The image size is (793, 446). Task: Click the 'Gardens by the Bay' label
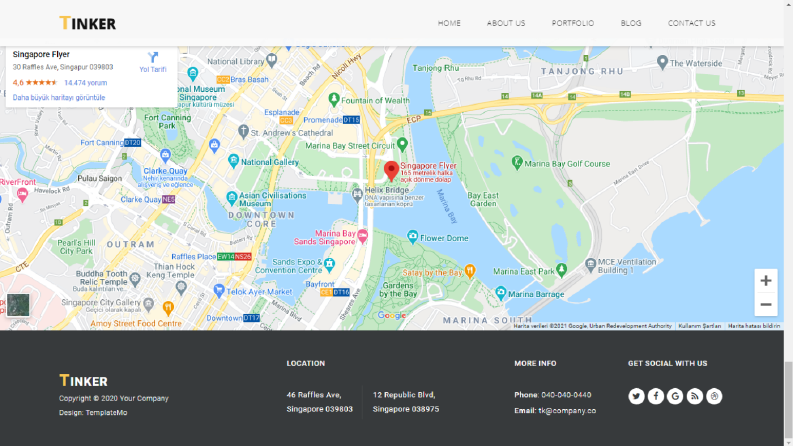398,290
